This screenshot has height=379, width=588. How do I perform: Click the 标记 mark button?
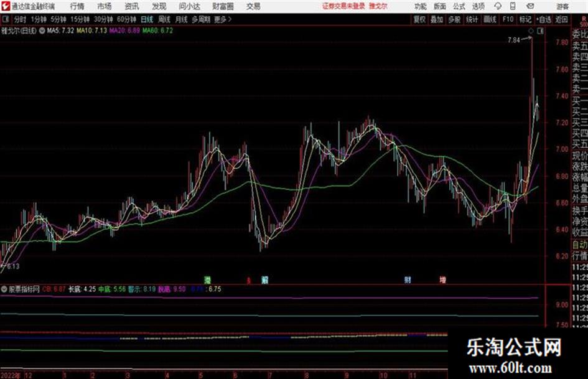(525, 19)
